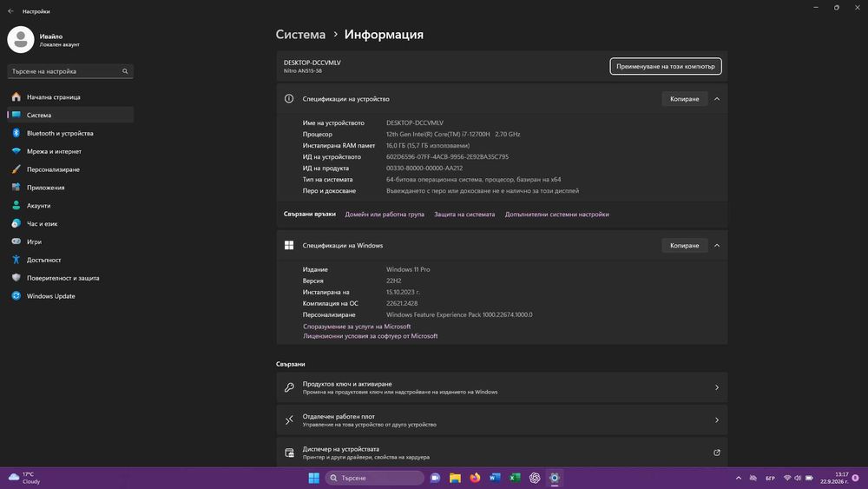Open File Explorer from taskbar
This screenshot has height=489, width=868.
[x=455, y=478]
